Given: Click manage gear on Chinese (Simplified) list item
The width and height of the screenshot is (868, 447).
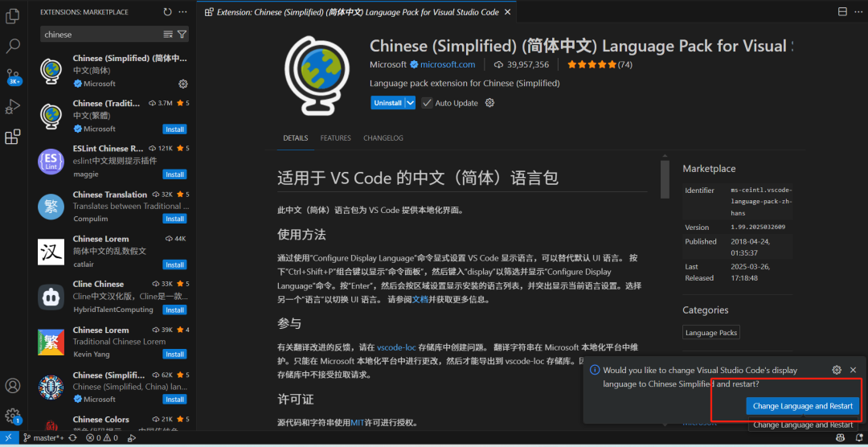Looking at the screenshot, I should (182, 84).
